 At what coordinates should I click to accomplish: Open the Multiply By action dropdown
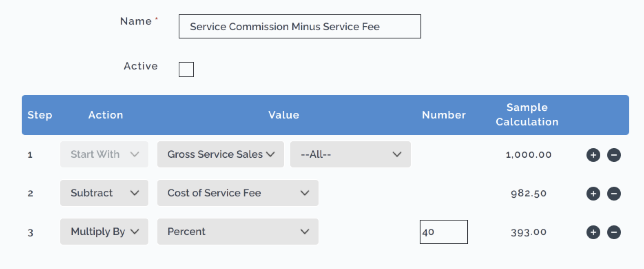(x=104, y=231)
